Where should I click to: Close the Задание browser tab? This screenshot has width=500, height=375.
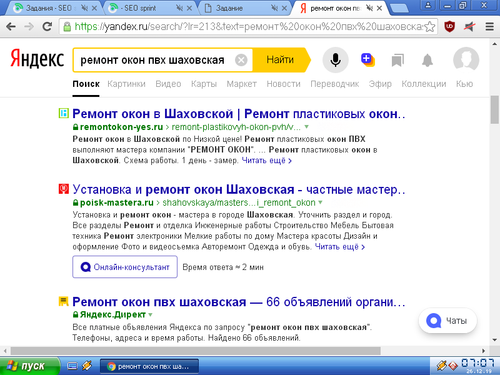(x=284, y=8)
